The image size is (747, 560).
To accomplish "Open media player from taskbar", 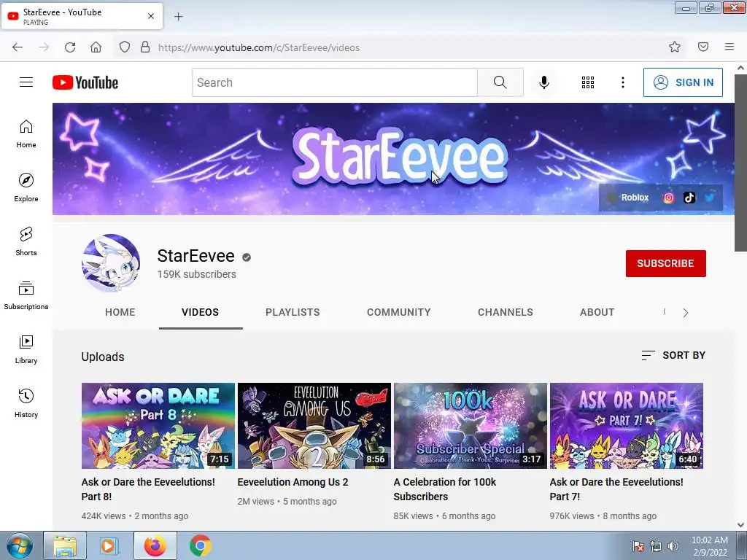I will click(x=108, y=545).
